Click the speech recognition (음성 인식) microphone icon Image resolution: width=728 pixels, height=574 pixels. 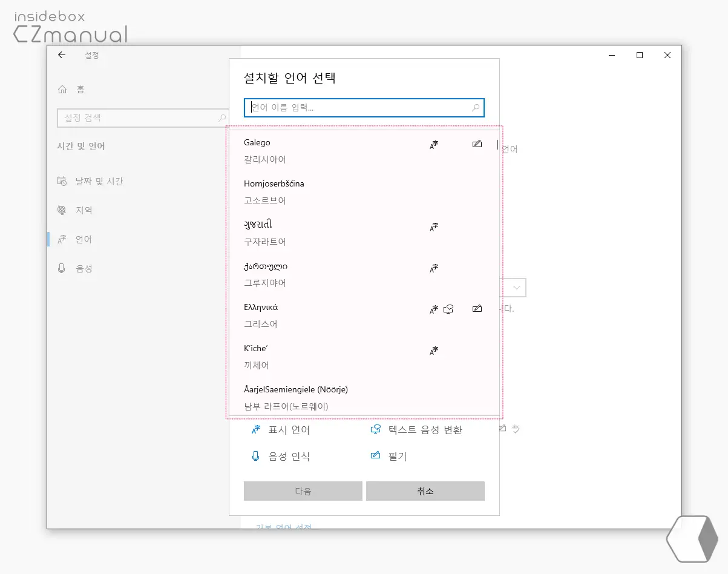click(255, 456)
